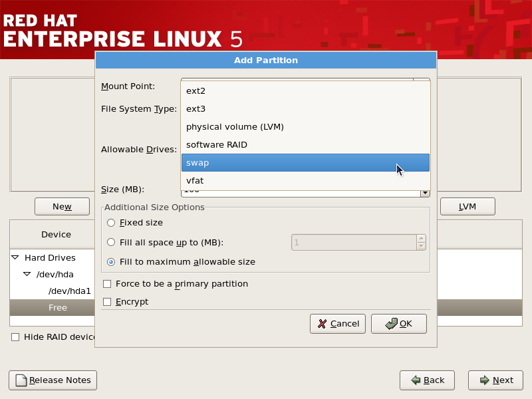Screen dimensions: 532x399
Task: Click the New partition button
Action: 62,206
